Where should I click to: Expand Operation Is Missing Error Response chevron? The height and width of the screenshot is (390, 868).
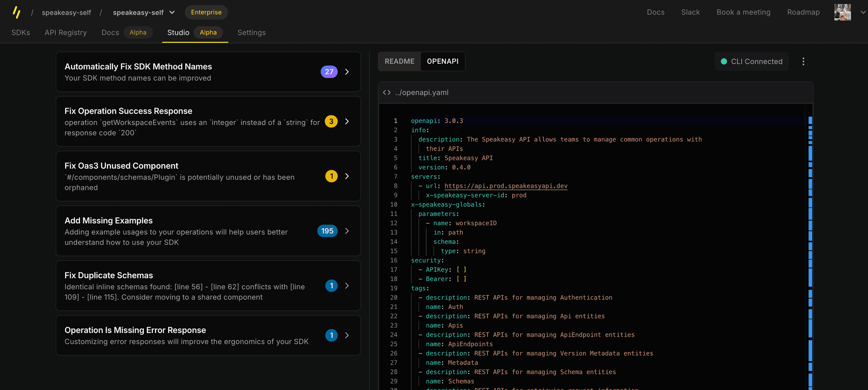click(347, 335)
